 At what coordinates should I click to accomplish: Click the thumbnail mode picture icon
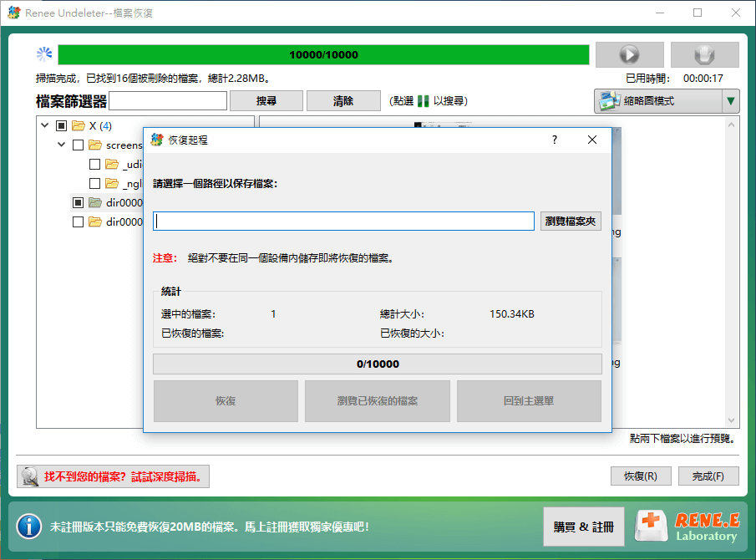tap(608, 101)
